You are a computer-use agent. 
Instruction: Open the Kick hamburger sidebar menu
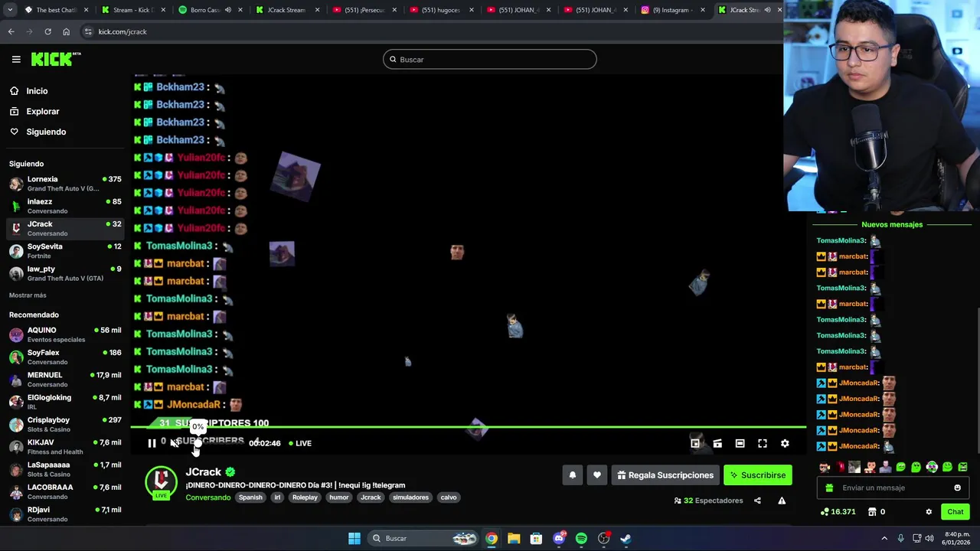pyautogui.click(x=16, y=59)
